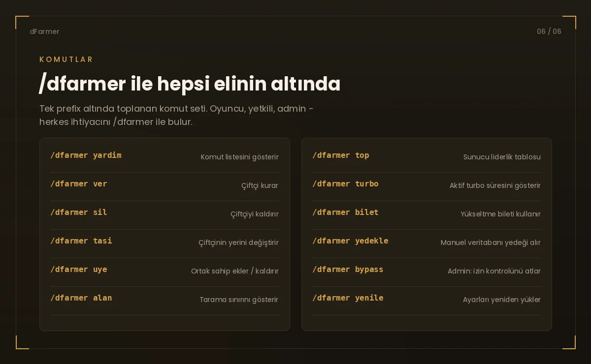
Task: Select the /dfarmer yenile command
Action: 348,298
